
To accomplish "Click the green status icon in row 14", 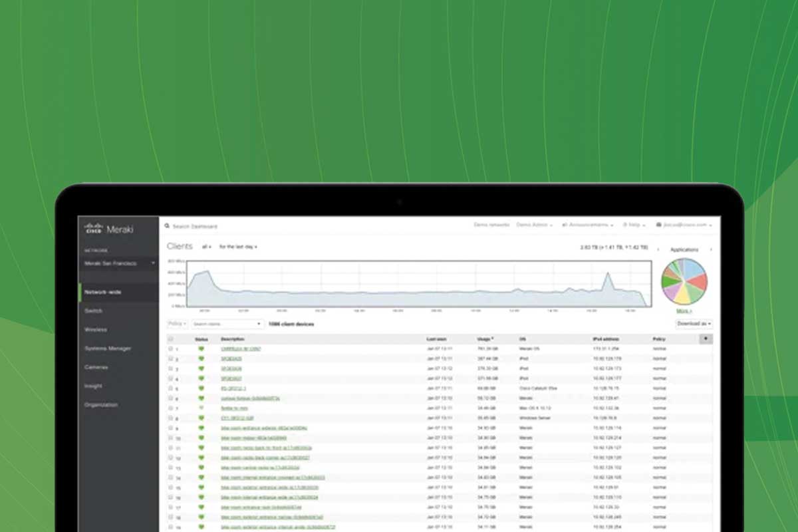I will pyautogui.click(x=201, y=477).
